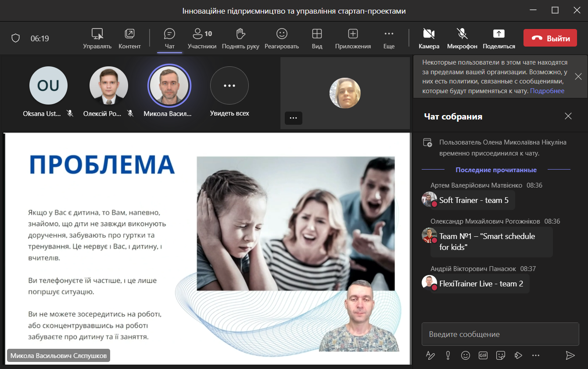Click the send message arrow icon

pos(570,355)
